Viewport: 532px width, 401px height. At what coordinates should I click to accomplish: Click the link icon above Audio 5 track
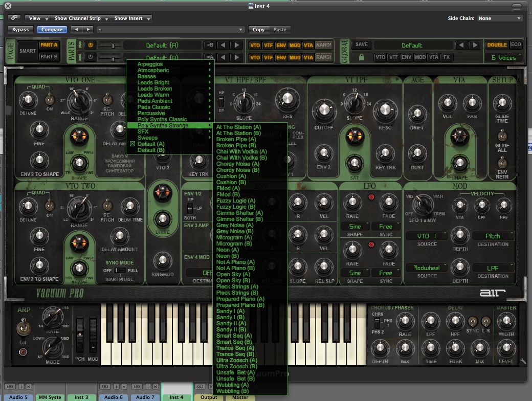[x=10, y=386]
